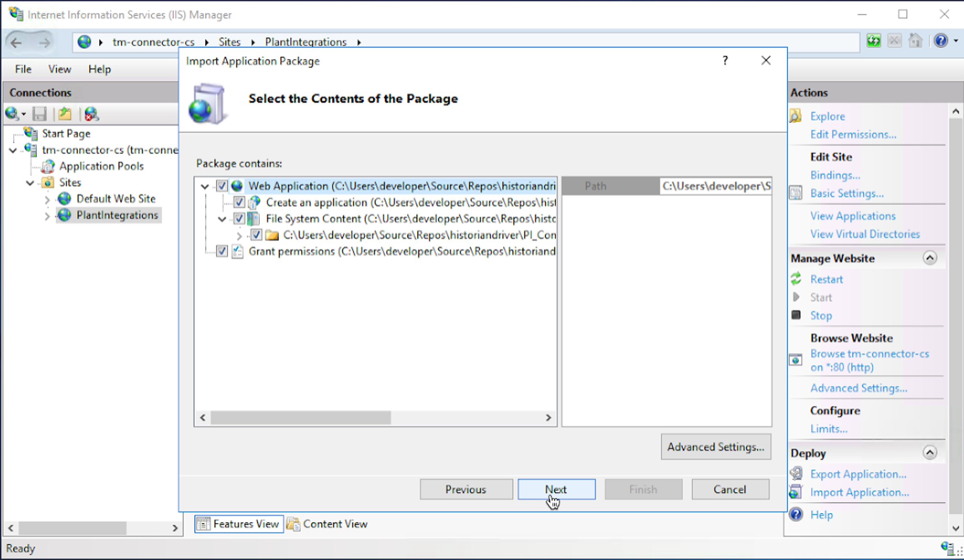Click the Explore folder icon in Actions
The width and height of the screenshot is (964, 560).
pyautogui.click(x=796, y=116)
